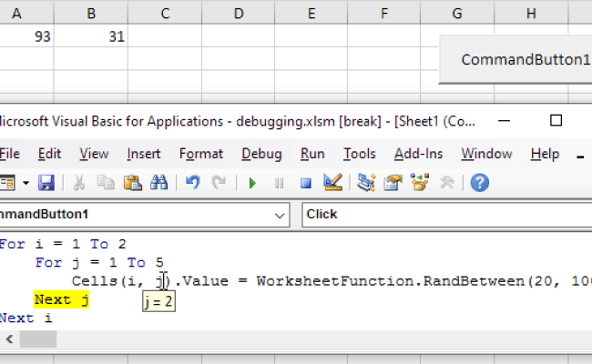
Task: Click WorksheetFunction.RandBetween in code
Action: coord(391,281)
